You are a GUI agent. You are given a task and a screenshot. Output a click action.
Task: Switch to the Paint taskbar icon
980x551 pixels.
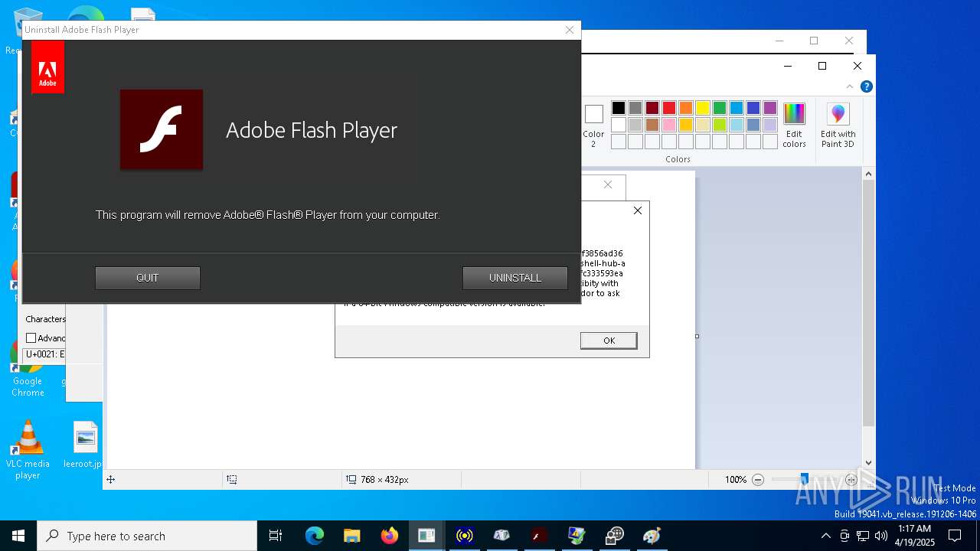652,536
